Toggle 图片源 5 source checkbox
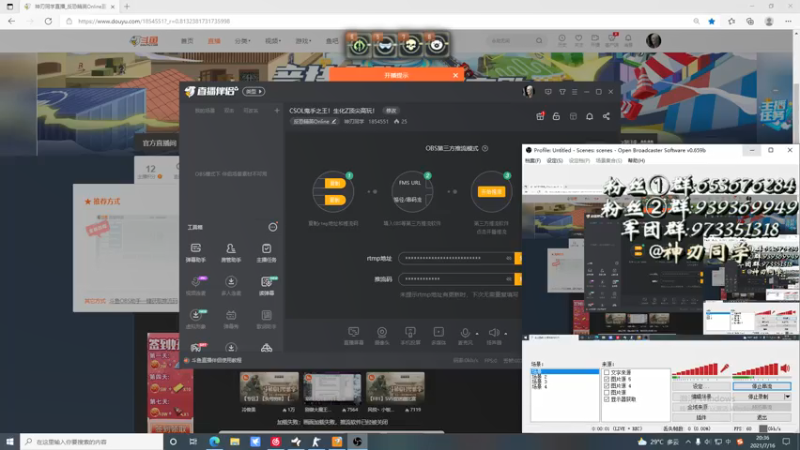Viewport: 800px width, 450px height. 607,379
